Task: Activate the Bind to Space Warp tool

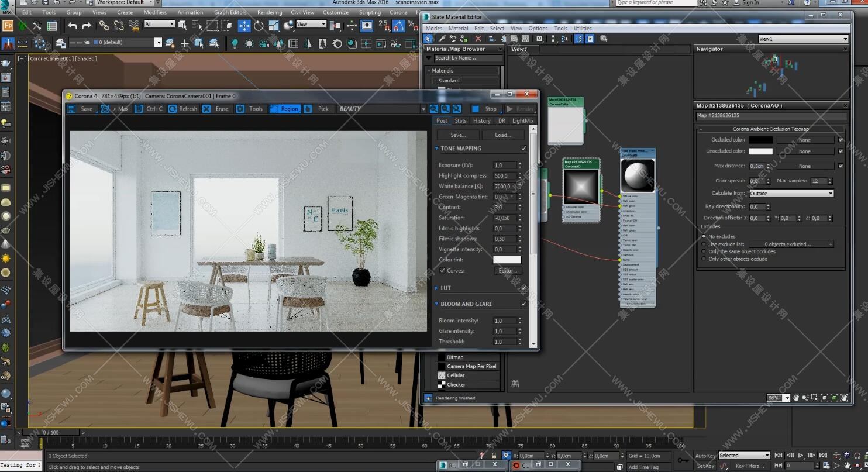Action: (134, 26)
